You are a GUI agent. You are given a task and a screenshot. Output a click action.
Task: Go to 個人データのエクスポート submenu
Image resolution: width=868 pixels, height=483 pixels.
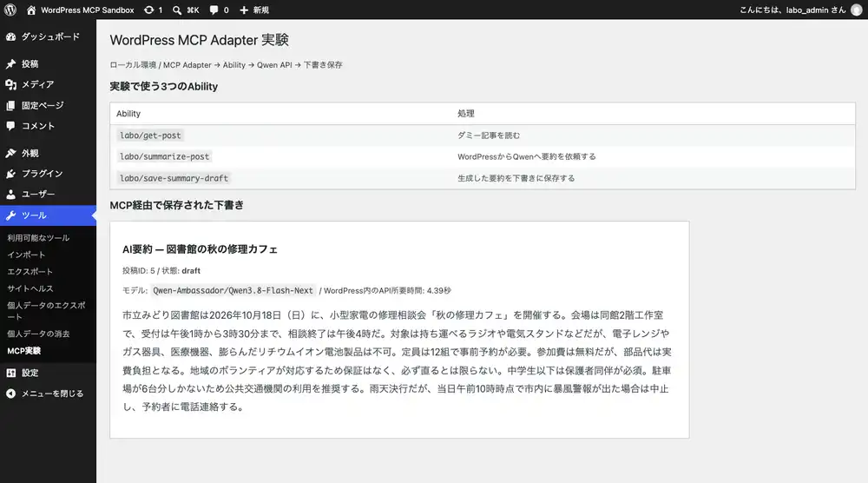47,311
